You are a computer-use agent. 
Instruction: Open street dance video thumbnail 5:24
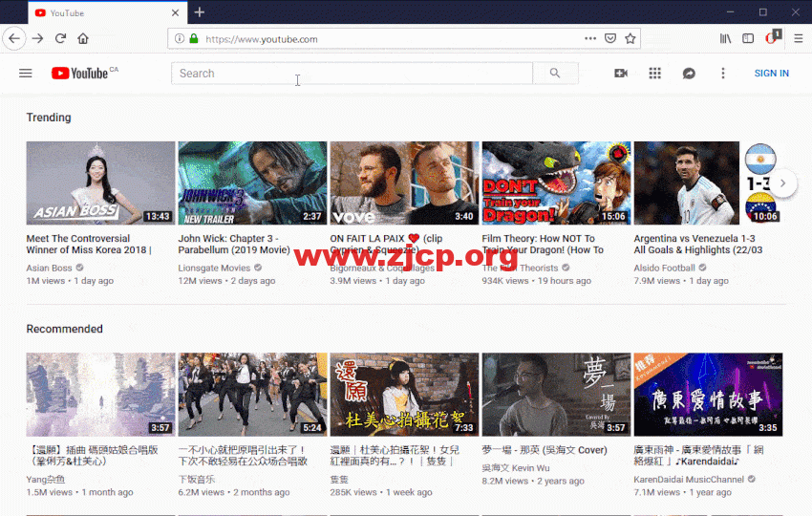click(x=253, y=395)
